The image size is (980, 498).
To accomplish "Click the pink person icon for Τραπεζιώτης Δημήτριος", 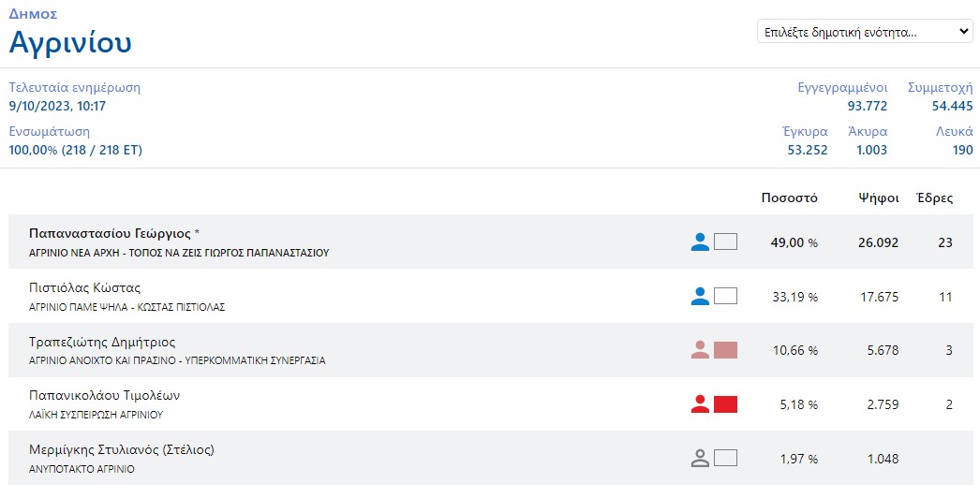I will pyautogui.click(x=699, y=350).
